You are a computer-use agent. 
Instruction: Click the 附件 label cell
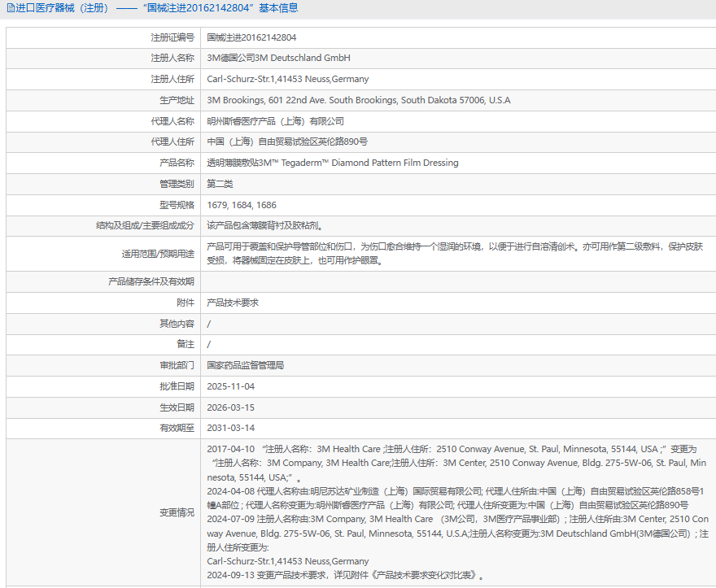coord(103,303)
